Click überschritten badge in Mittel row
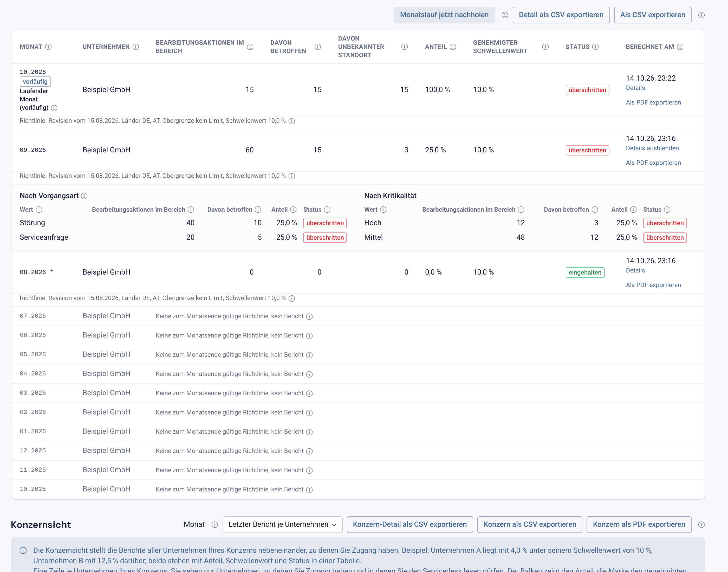This screenshot has height=572, width=728. [x=665, y=238]
